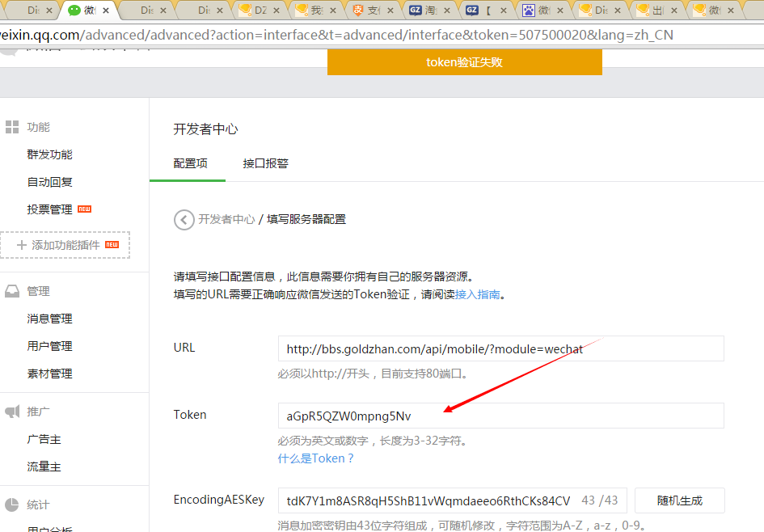Go to 消息管理 in sidebar
This screenshot has height=532, width=764.
click(49, 319)
